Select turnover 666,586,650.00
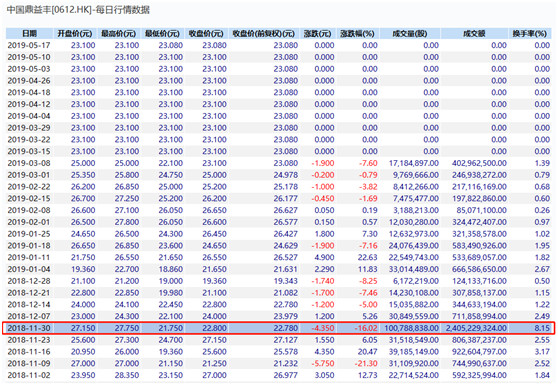This screenshot has width=558, height=385. click(x=479, y=269)
